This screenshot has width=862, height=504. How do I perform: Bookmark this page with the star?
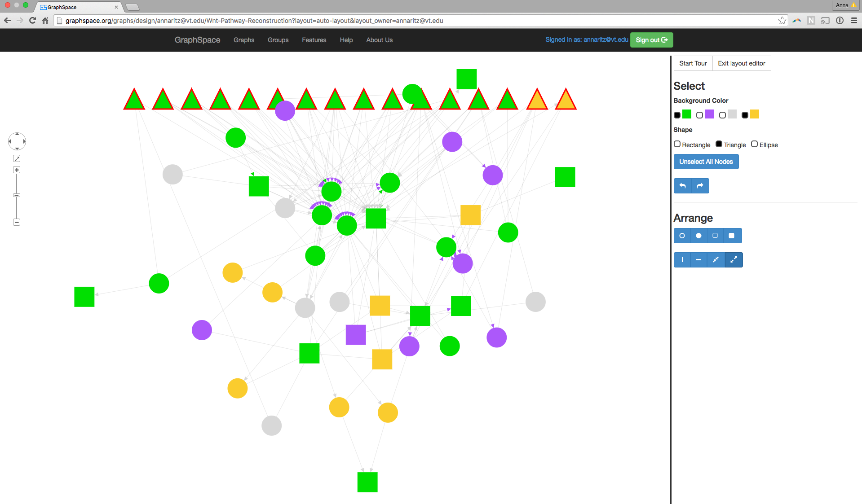(x=782, y=21)
